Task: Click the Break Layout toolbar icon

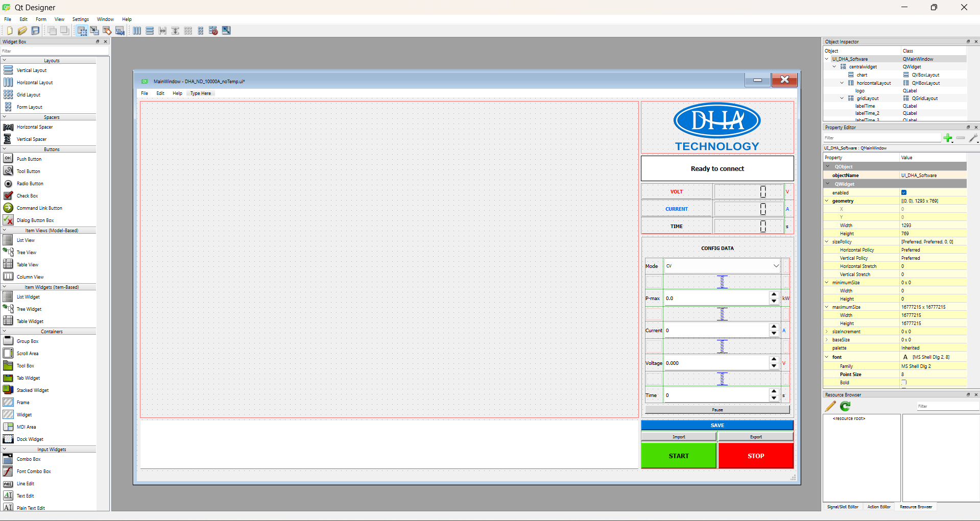Action: [213, 31]
